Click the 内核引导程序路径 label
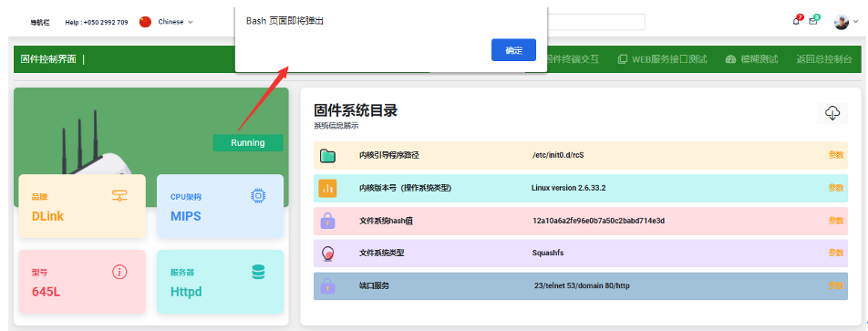Screen dimensions: 868x331 (x=389, y=155)
